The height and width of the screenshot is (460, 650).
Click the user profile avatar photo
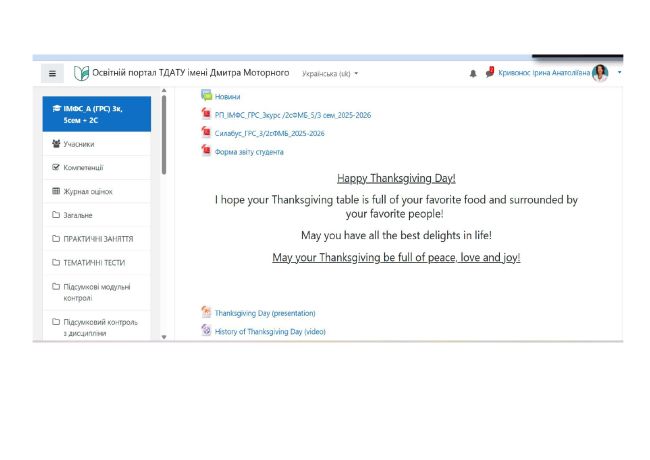(x=600, y=73)
